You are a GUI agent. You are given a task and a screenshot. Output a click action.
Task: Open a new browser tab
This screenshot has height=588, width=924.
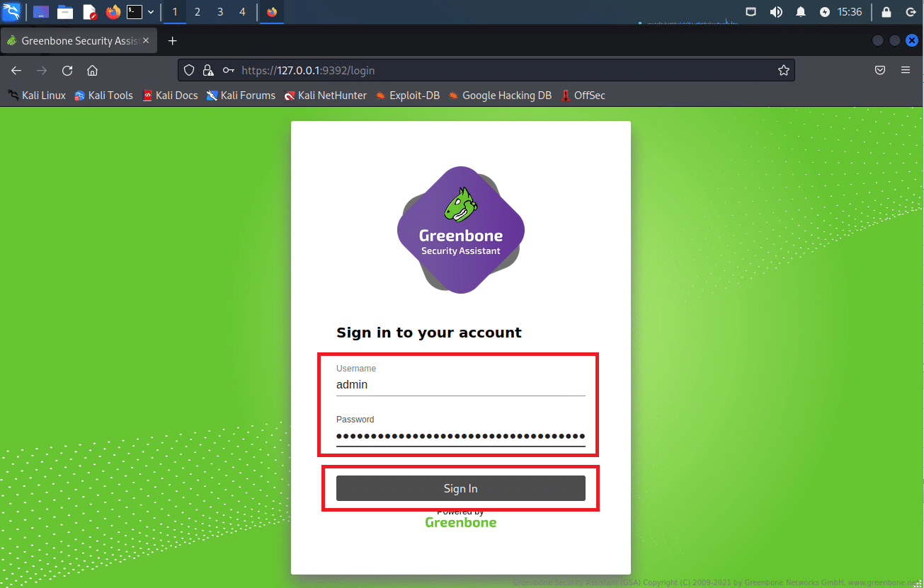click(172, 41)
